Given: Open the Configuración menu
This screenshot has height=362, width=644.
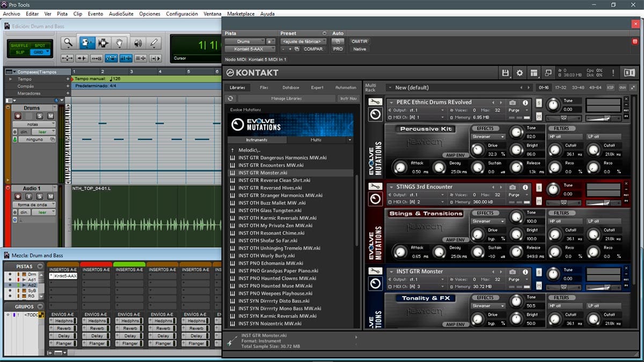Looking at the screenshot, I should click(x=182, y=14).
